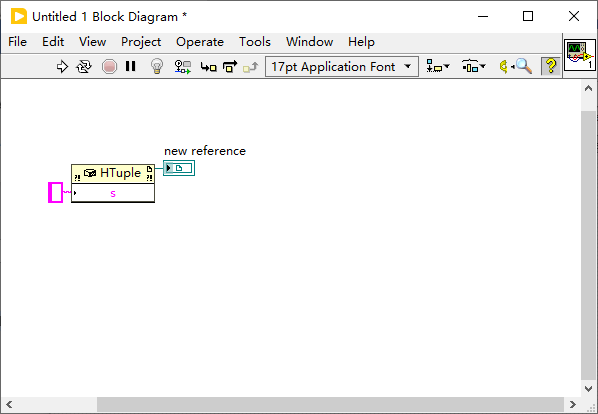Viewport: 598px width, 414px height.
Task: Click the VI icon thumbnail
Action: pos(579,56)
